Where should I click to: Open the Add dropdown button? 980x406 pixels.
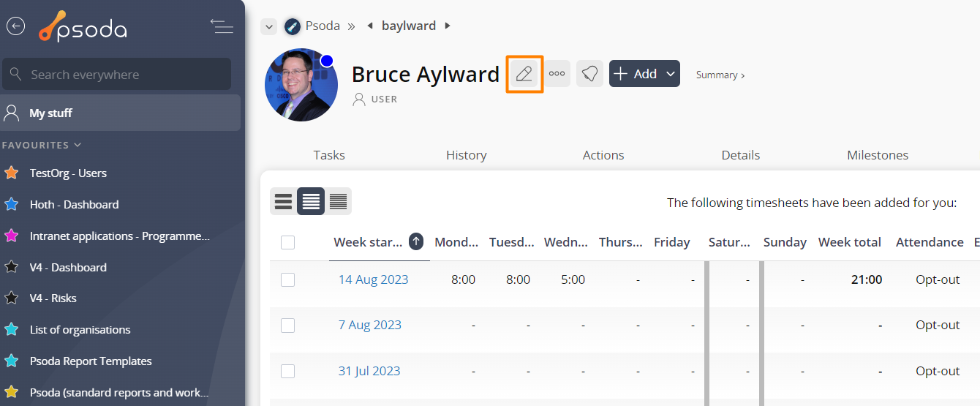point(644,74)
